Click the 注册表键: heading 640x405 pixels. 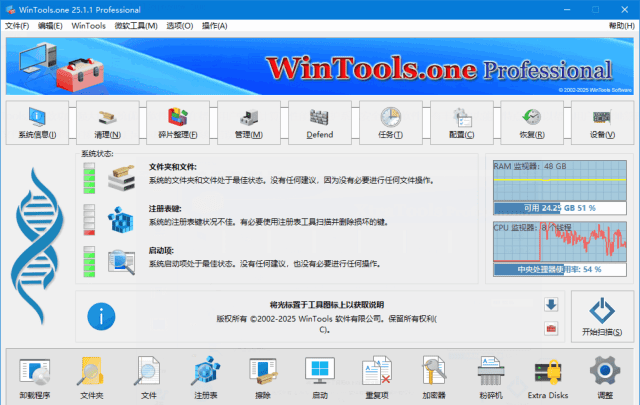tap(165, 209)
